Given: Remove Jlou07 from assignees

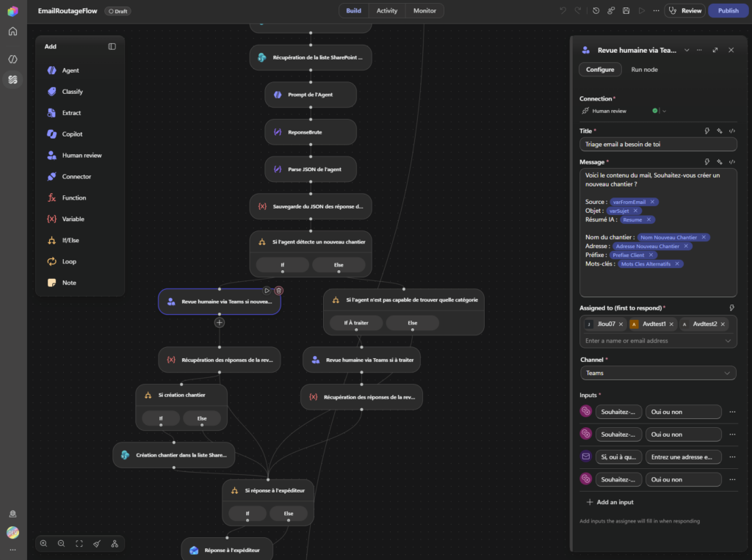Looking at the screenshot, I should point(621,324).
